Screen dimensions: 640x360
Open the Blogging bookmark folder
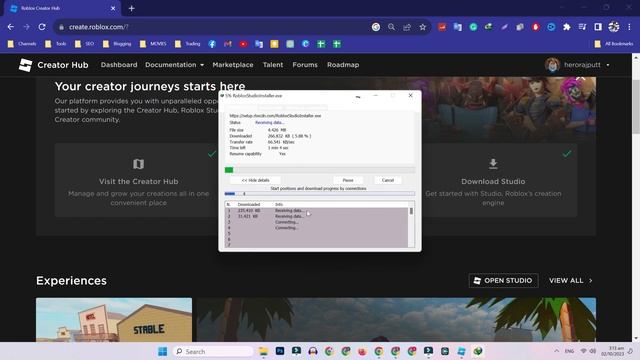(117, 44)
